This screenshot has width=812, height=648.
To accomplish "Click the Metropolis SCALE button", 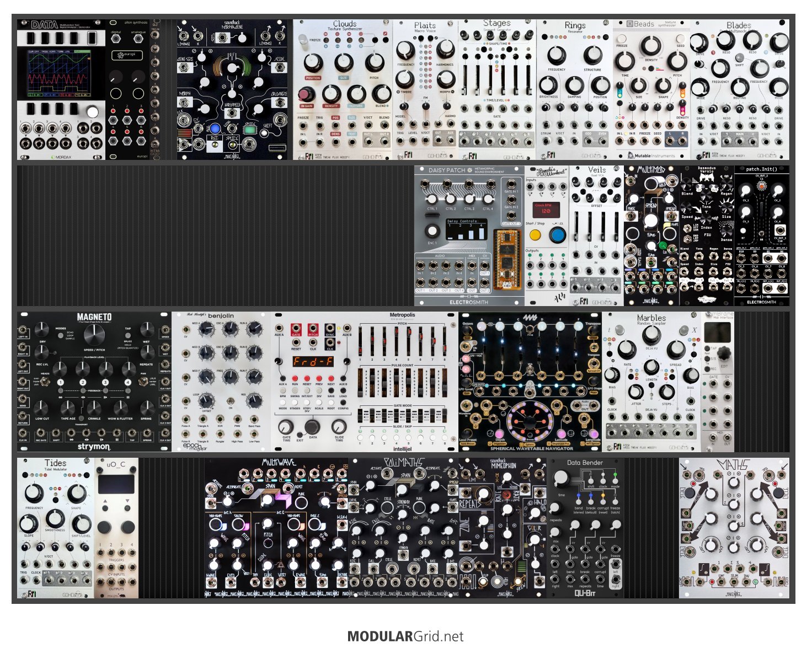I will pos(319,403).
